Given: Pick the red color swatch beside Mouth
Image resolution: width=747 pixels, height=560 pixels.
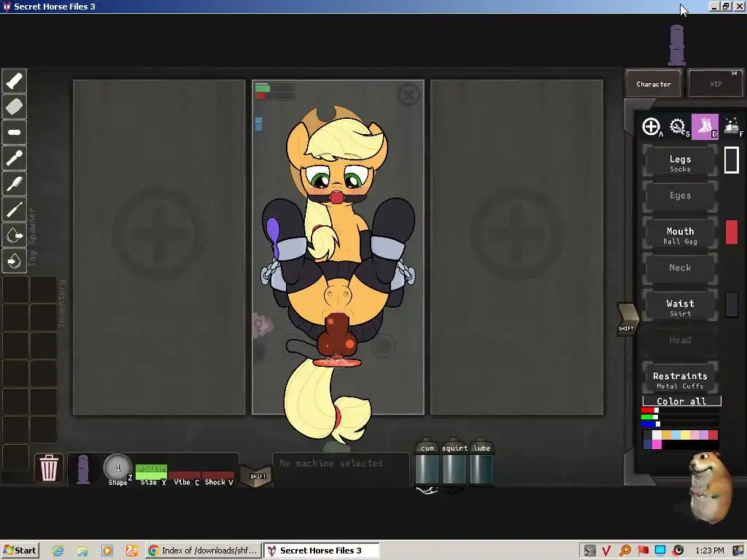Looking at the screenshot, I should pyautogui.click(x=731, y=233).
